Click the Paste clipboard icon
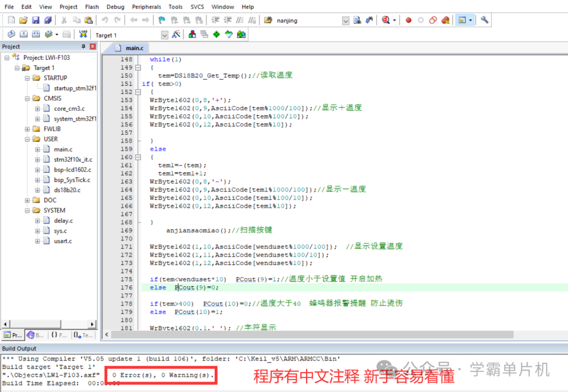 (88, 20)
